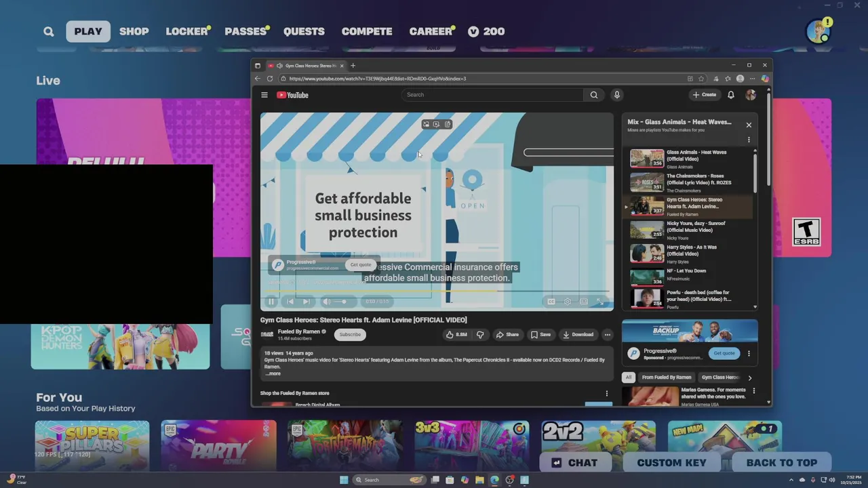
Task: Focus the YouTube search field
Action: click(x=492, y=95)
